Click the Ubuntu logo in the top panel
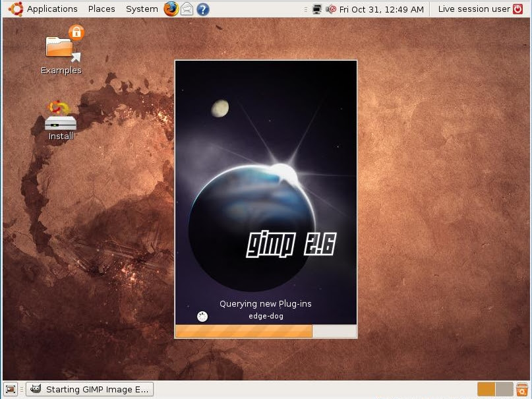The image size is (532, 399). (16, 9)
